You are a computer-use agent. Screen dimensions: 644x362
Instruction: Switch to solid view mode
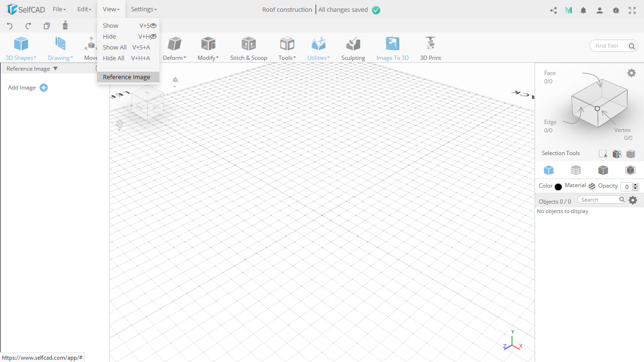549,170
